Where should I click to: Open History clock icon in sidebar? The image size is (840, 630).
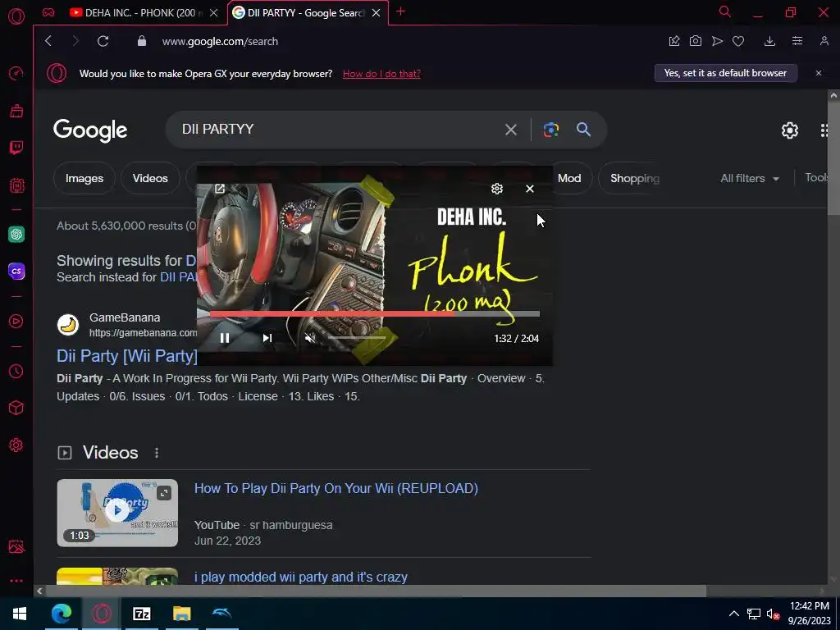(x=16, y=372)
